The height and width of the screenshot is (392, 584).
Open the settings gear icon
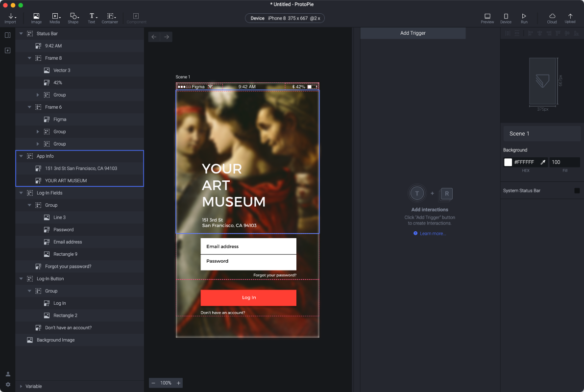pyautogui.click(x=8, y=385)
